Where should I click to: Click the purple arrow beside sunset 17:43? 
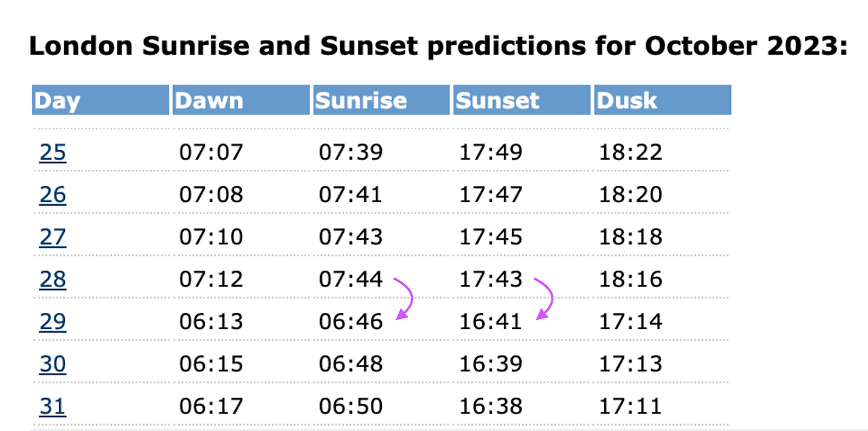(x=545, y=298)
